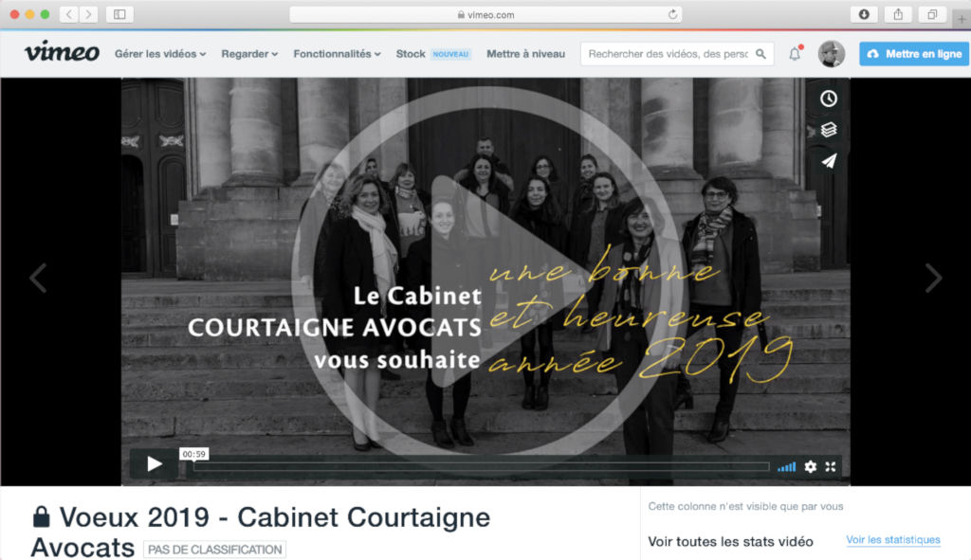971x560 pixels.
Task: Play video with small play button
Action: tap(155, 463)
